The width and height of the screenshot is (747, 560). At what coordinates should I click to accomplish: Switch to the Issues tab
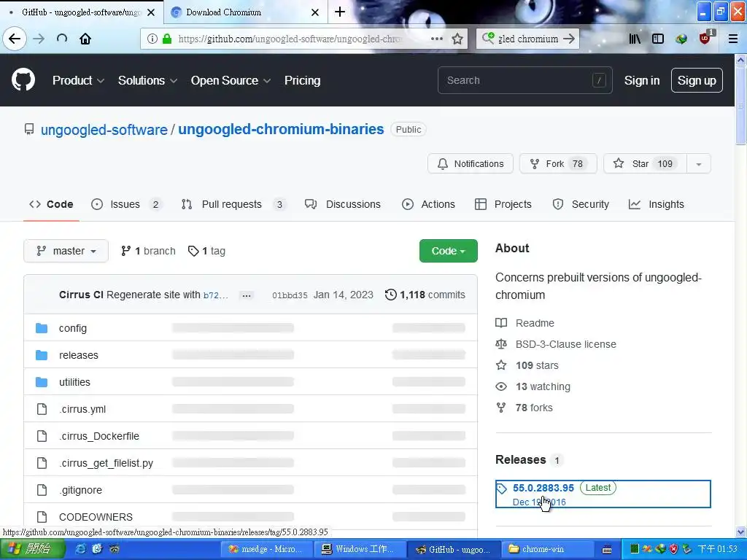[126, 204]
